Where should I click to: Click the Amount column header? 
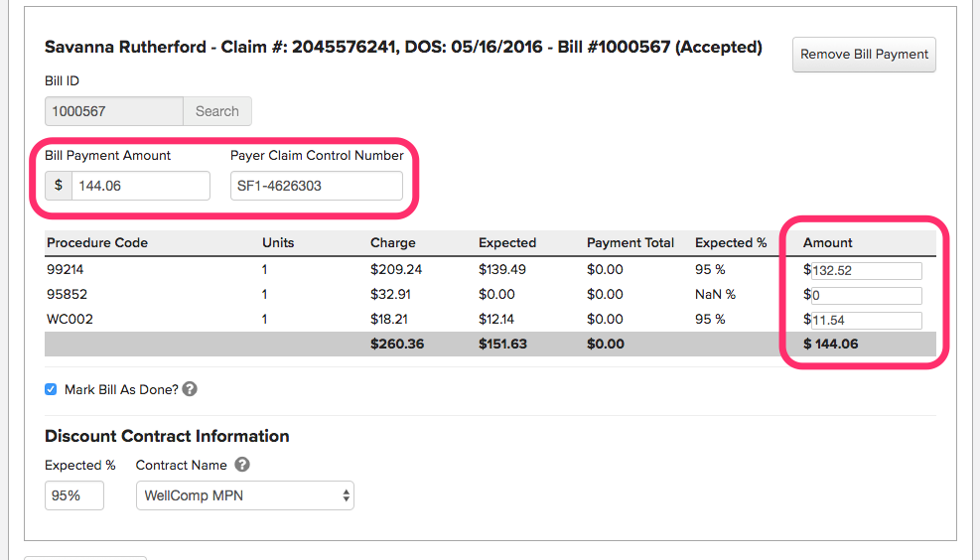pos(828,242)
